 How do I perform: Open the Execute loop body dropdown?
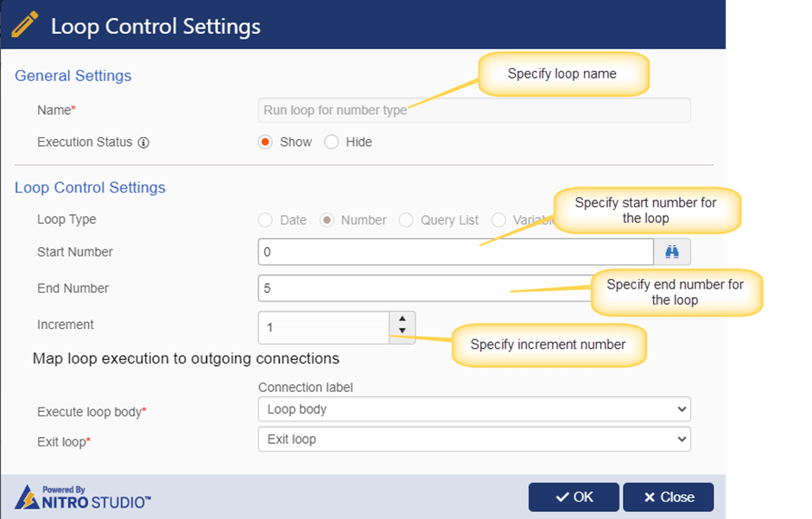pyautogui.click(x=474, y=409)
